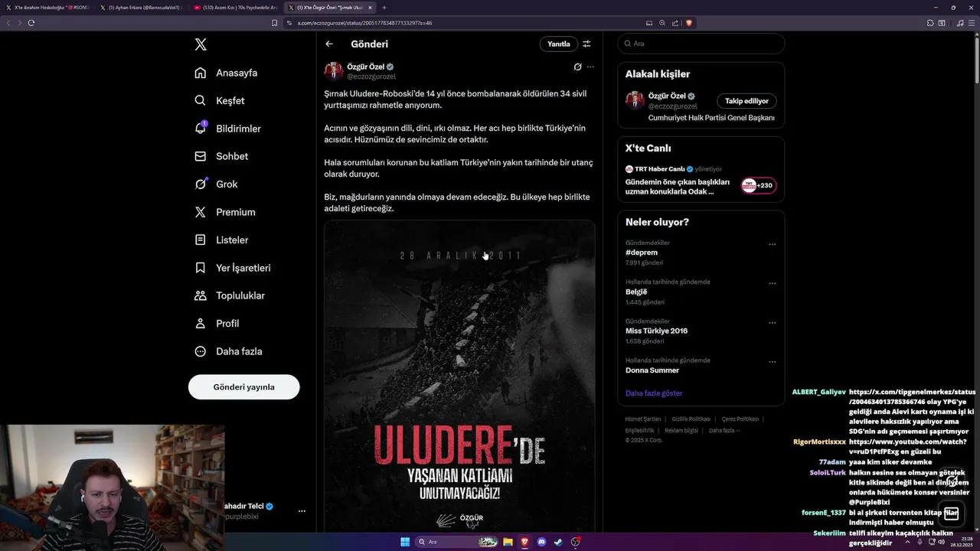Image resolution: width=980 pixels, height=551 pixels.
Task: Open account switcher three-dot menu
Action: point(302,511)
